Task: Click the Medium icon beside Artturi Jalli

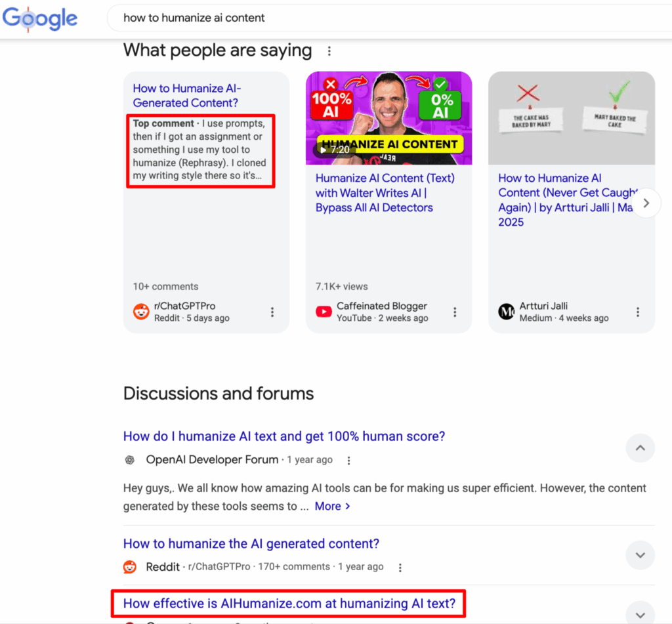Action: pos(506,312)
